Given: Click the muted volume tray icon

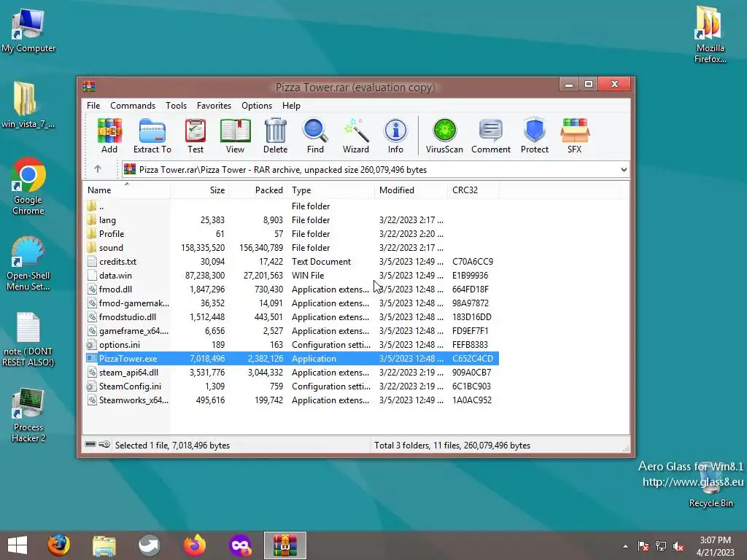Looking at the screenshot, I should pyautogui.click(x=678, y=546).
